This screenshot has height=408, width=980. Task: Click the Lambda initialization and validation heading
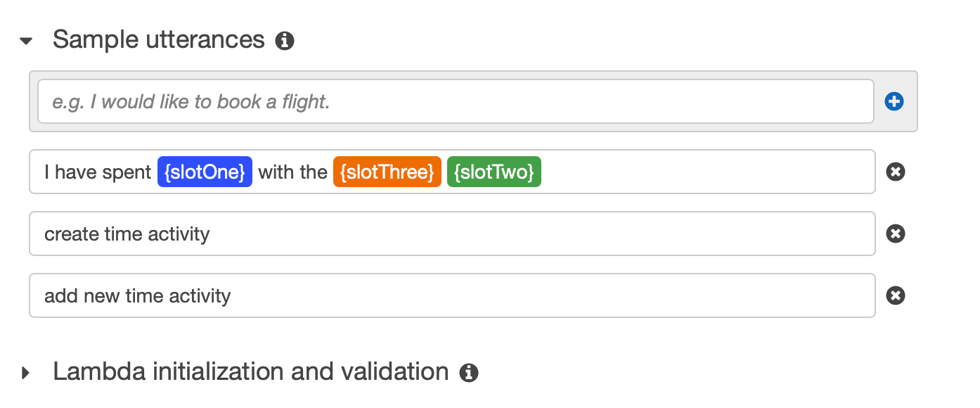251,371
